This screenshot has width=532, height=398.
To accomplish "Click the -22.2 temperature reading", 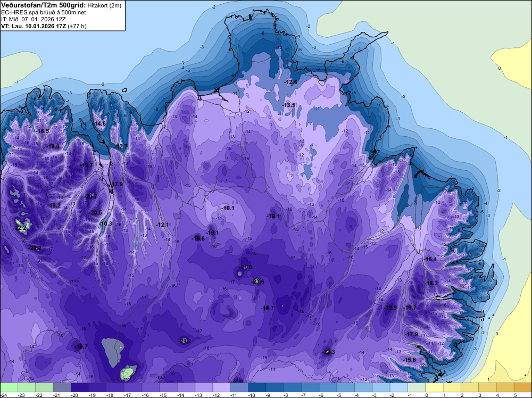I will [20, 228].
